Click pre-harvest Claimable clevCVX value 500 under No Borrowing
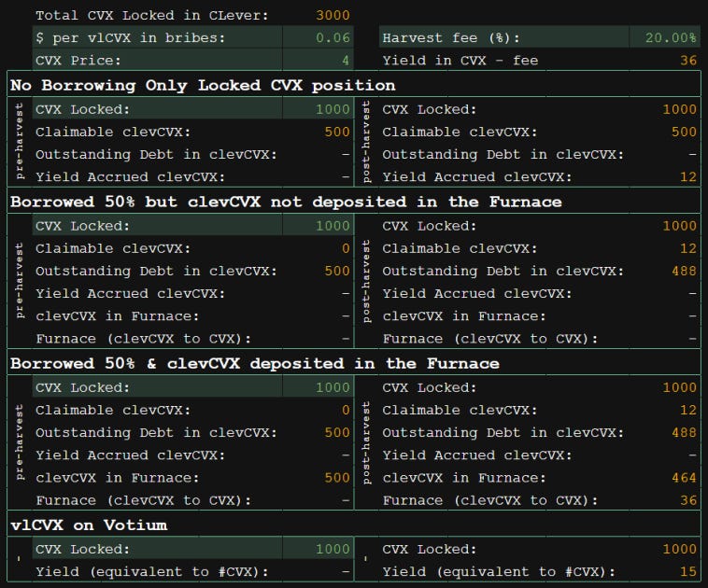This screenshot has width=708, height=588. click(x=337, y=132)
